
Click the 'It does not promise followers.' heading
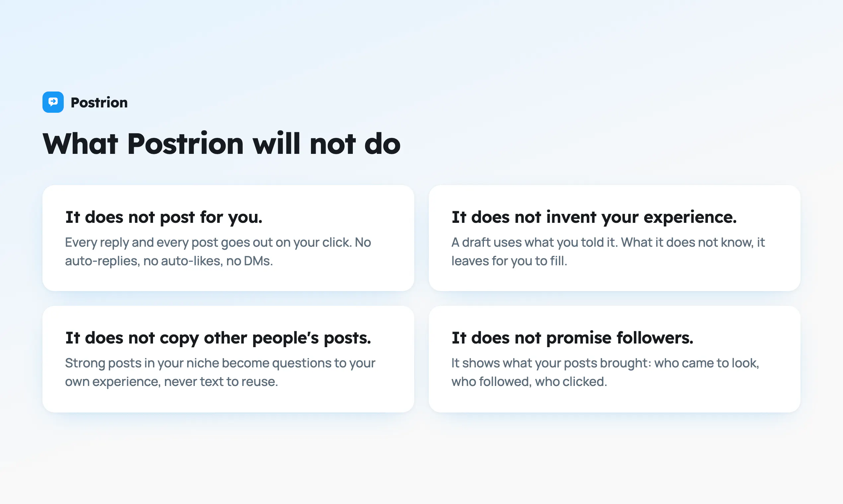click(x=573, y=338)
